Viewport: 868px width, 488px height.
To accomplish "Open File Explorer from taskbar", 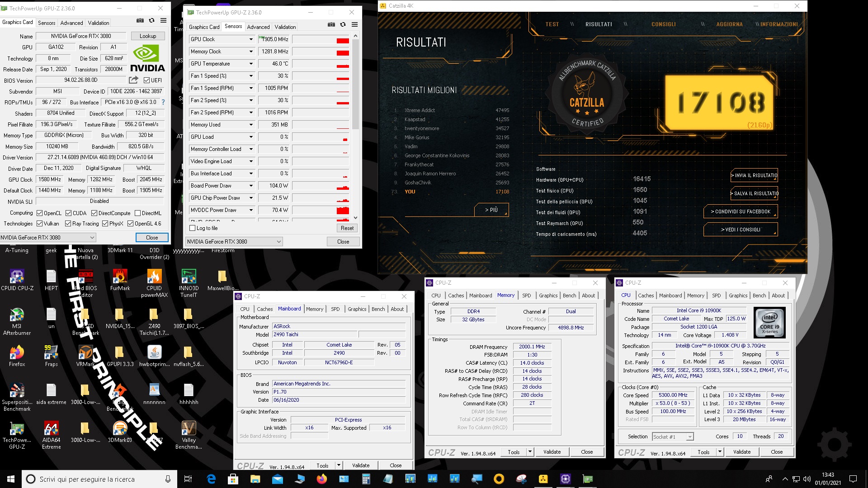I will coord(255,479).
